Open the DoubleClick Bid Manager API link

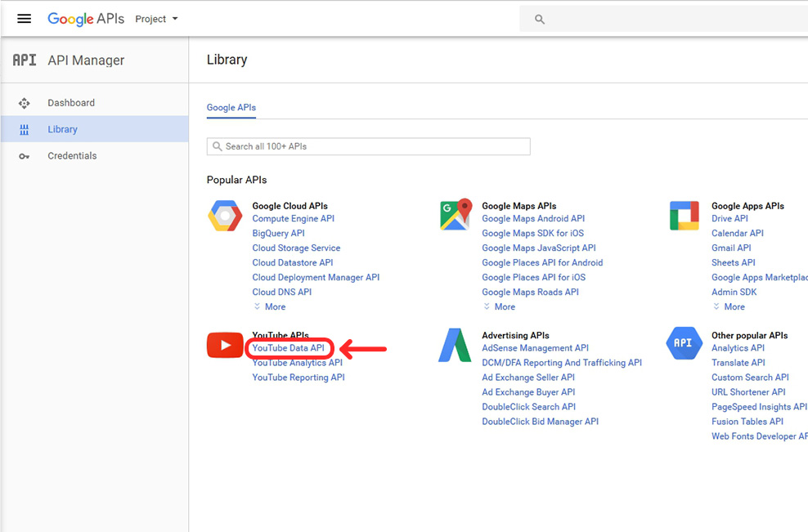(x=540, y=422)
